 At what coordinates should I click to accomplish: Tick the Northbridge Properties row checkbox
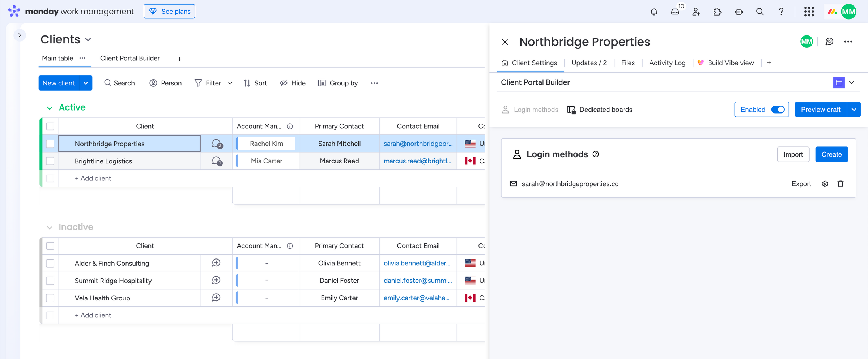50,144
